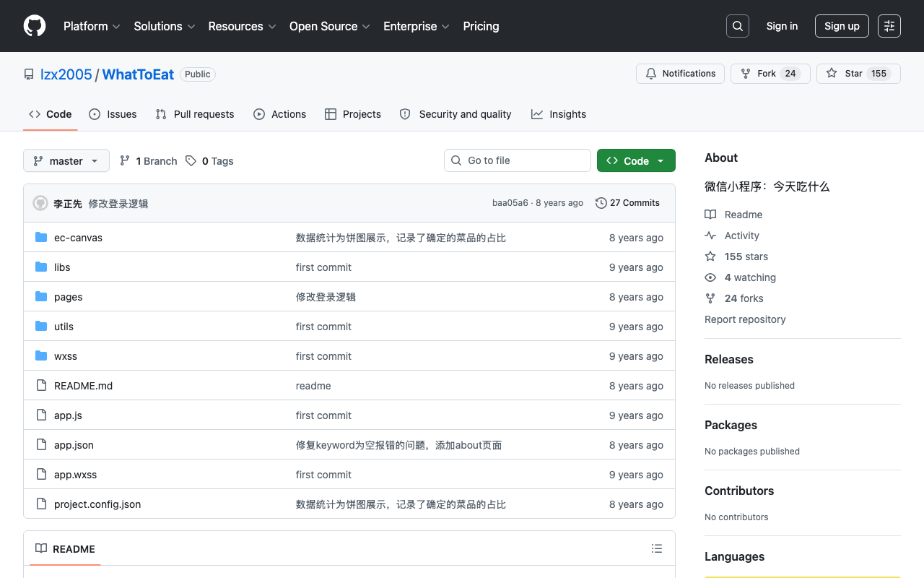Open the 24 forks link in About
This screenshot has height=578, width=924.
tap(744, 298)
